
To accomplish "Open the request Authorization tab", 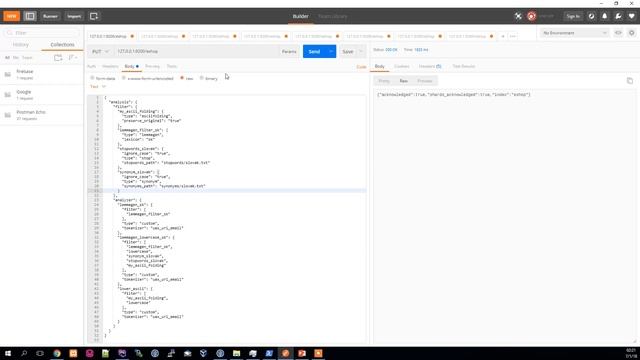I will [91, 66].
